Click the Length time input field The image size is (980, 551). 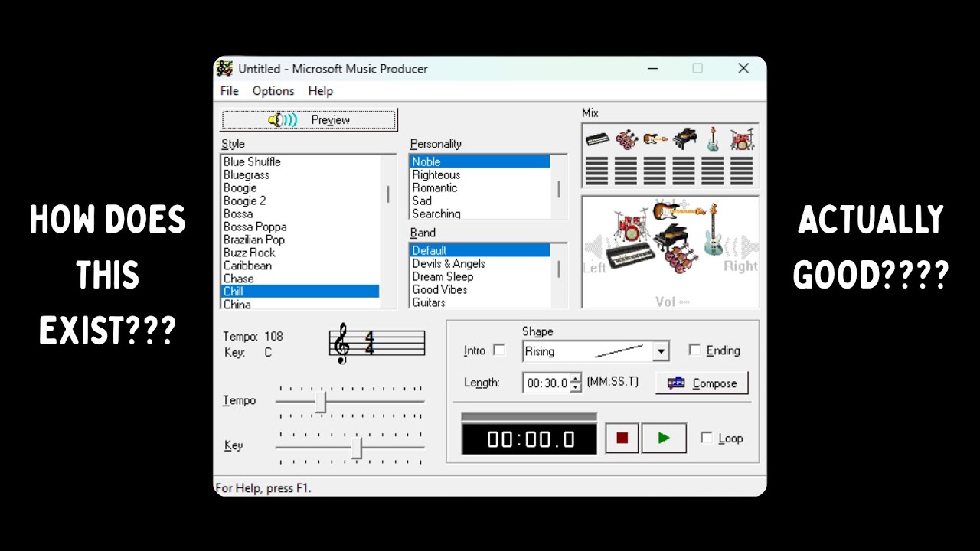547,383
